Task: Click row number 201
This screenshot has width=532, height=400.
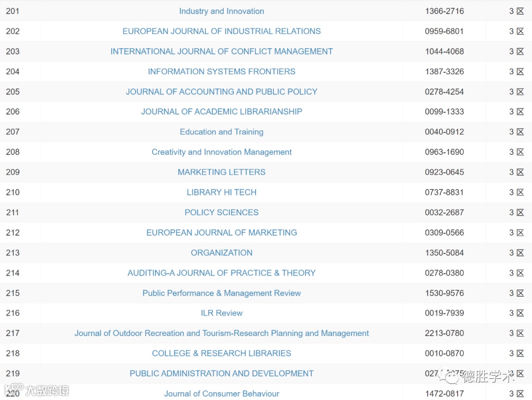Action: pyautogui.click(x=12, y=11)
